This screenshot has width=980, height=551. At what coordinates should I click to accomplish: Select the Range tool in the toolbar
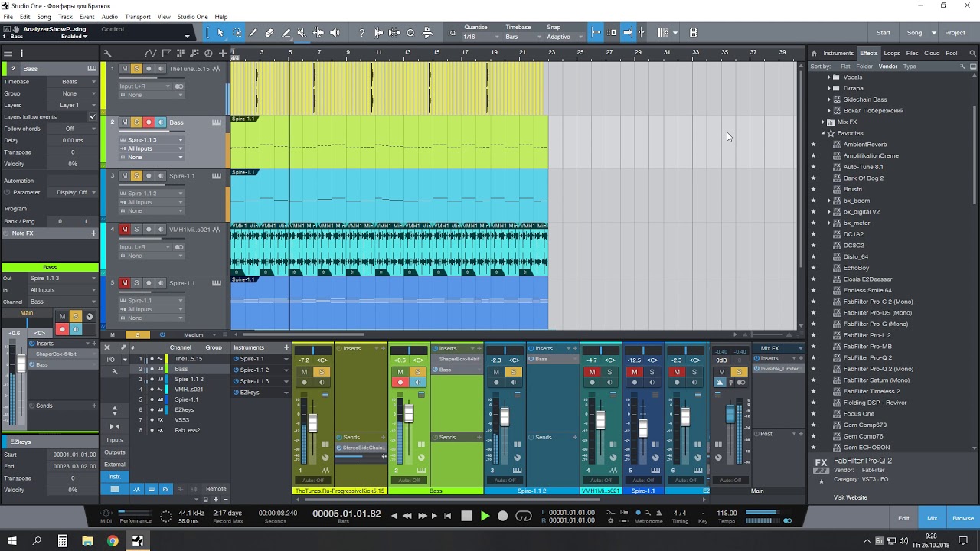point(237,33)
